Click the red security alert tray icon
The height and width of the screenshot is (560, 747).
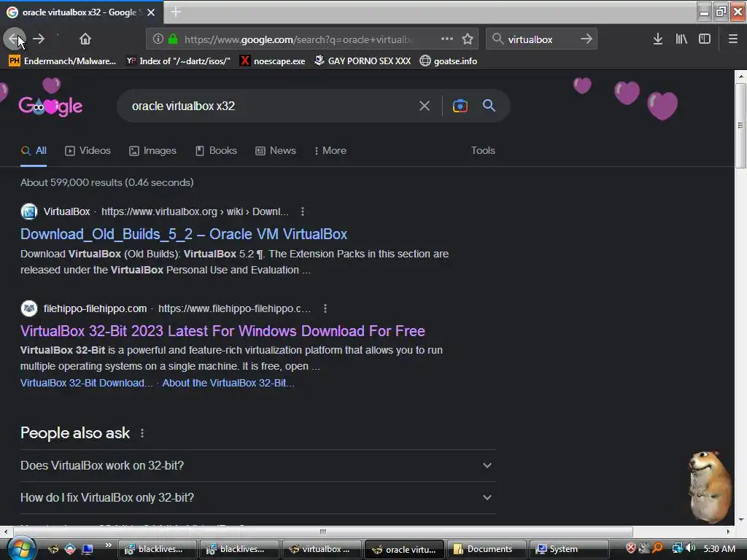pos(631,548)
